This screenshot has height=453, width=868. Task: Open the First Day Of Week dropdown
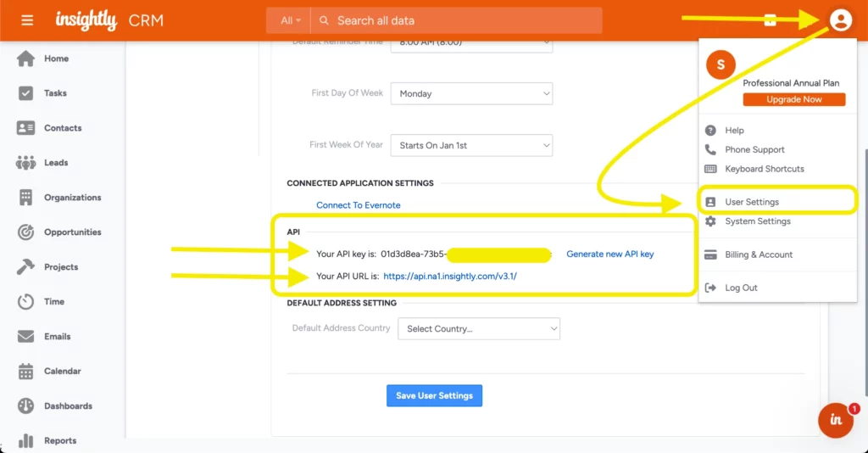(471, 93)
